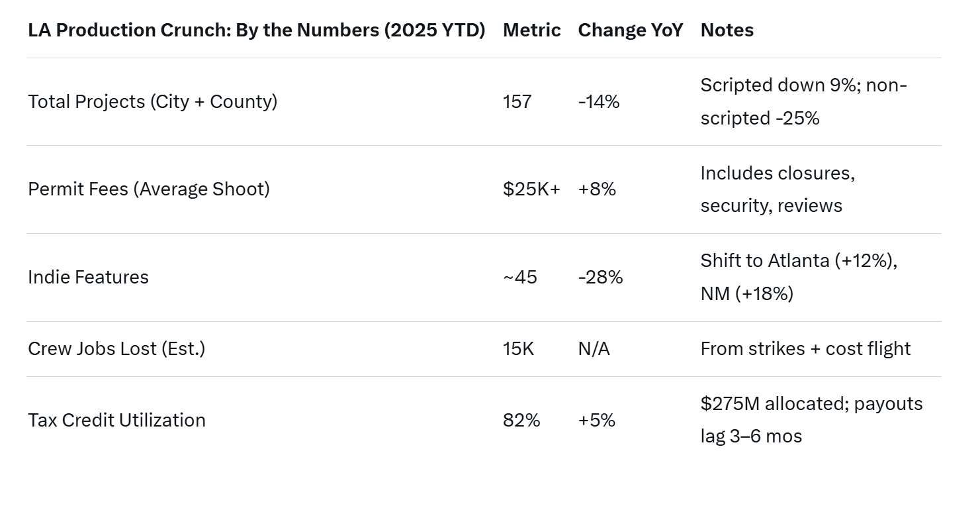Click the Notes column header
Image resolution: width=980 pixels, height=510 pixels.
click(727, 30)
